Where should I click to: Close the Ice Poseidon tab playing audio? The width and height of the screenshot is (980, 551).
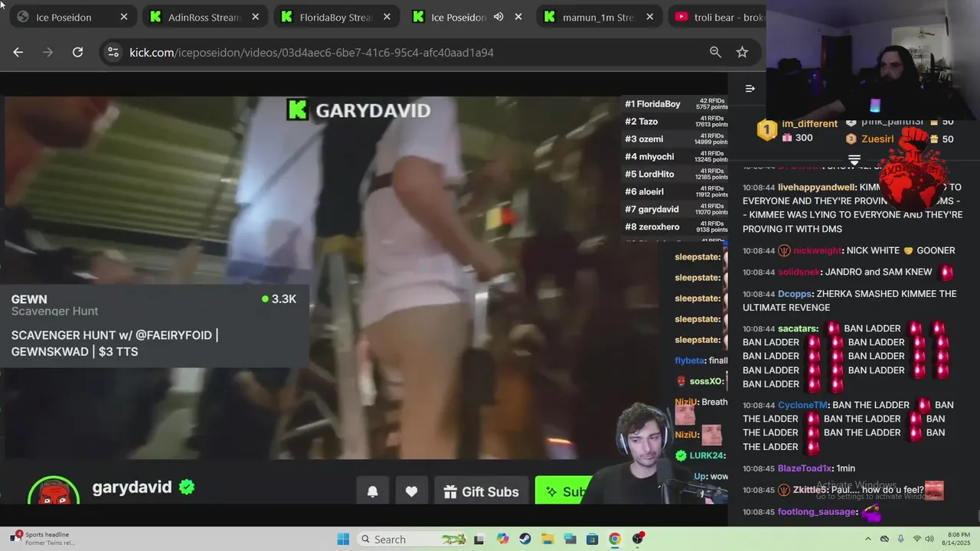point(518,17)
